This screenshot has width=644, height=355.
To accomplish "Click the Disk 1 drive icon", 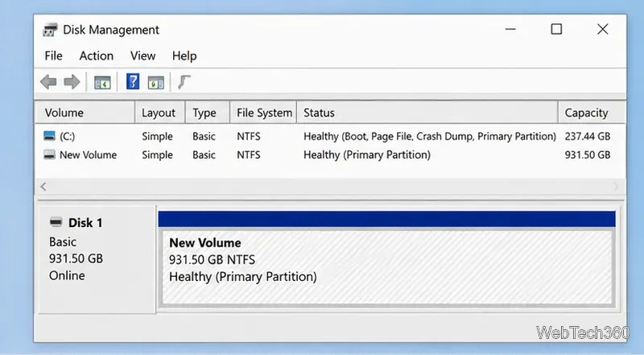I will (56, 222).
